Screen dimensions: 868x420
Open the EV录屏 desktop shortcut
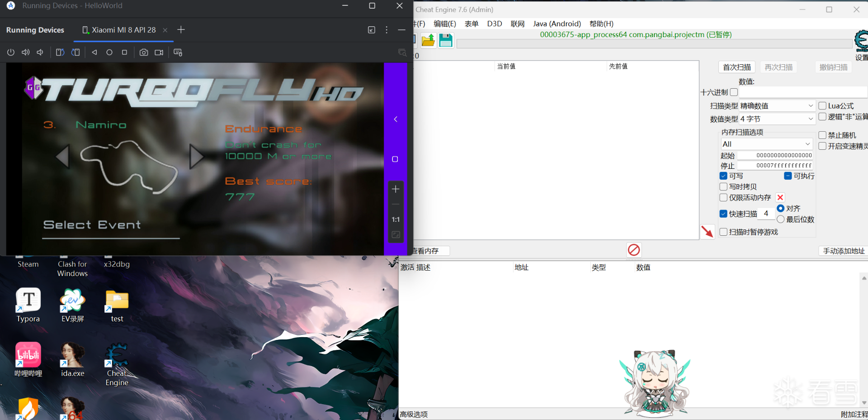point(73,305)
